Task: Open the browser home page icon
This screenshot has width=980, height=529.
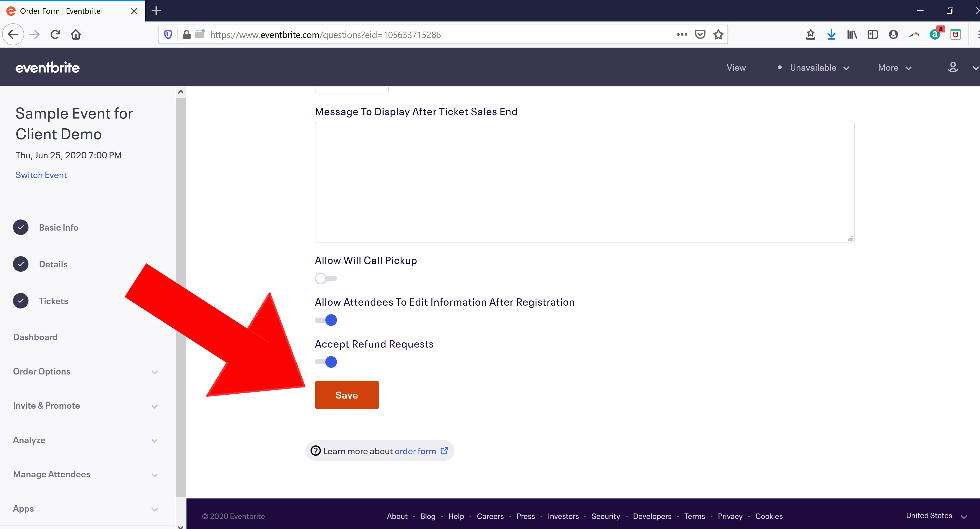Action: (x=76, y=35)
